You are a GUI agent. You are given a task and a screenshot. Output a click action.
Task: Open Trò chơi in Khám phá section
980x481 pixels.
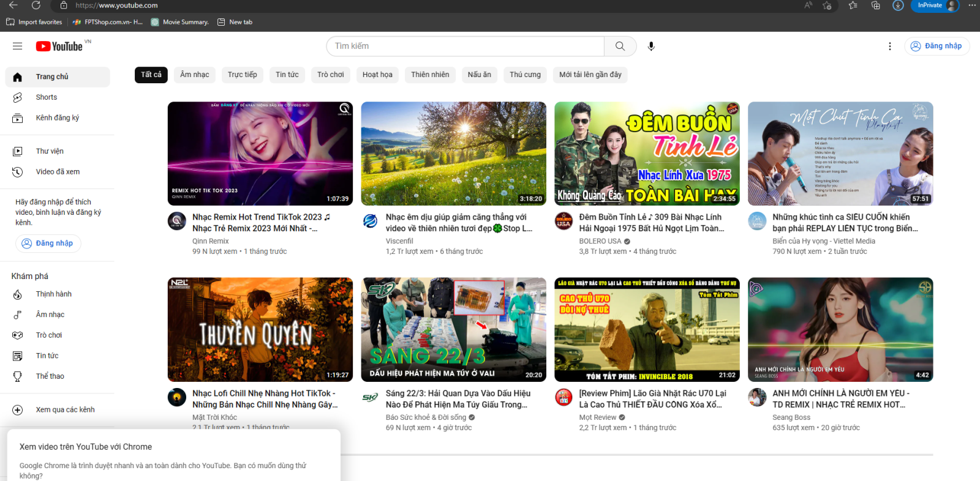point(58,335)
